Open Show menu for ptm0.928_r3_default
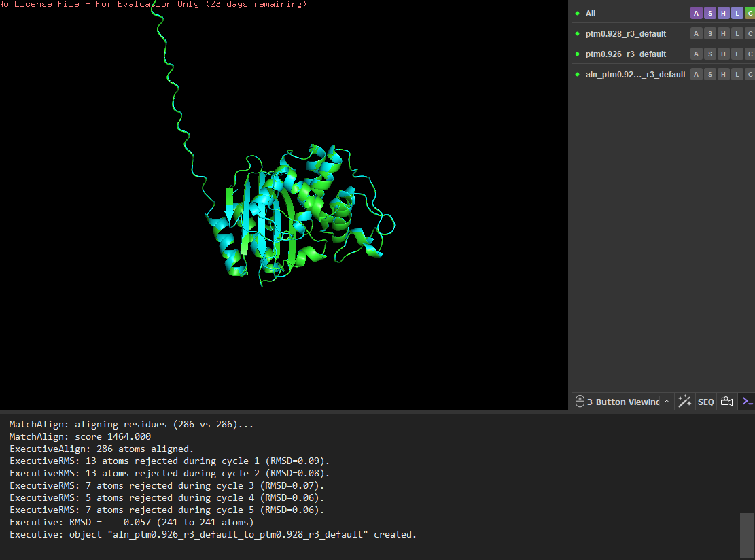The width and height of the screenshot is (755, 560). click(709, 34)
